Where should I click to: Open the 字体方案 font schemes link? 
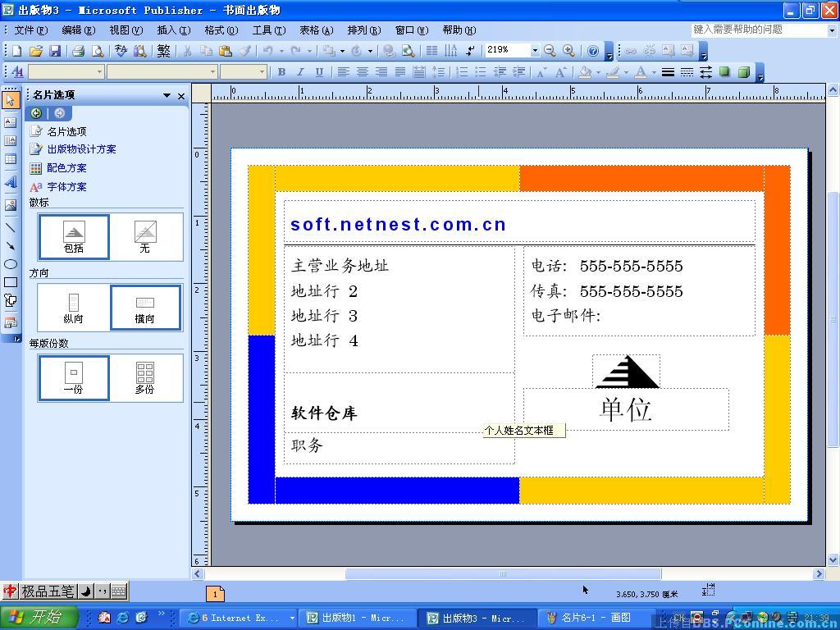(66, 187)
